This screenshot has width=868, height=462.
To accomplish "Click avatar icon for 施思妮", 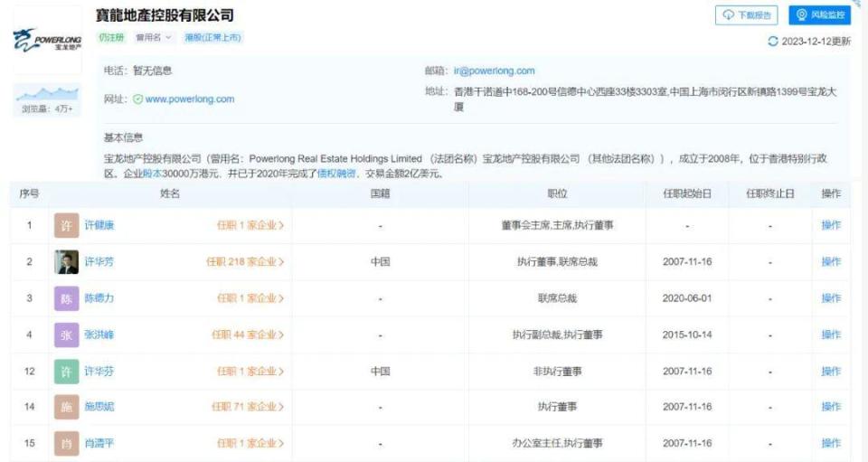I will (66, 407).
